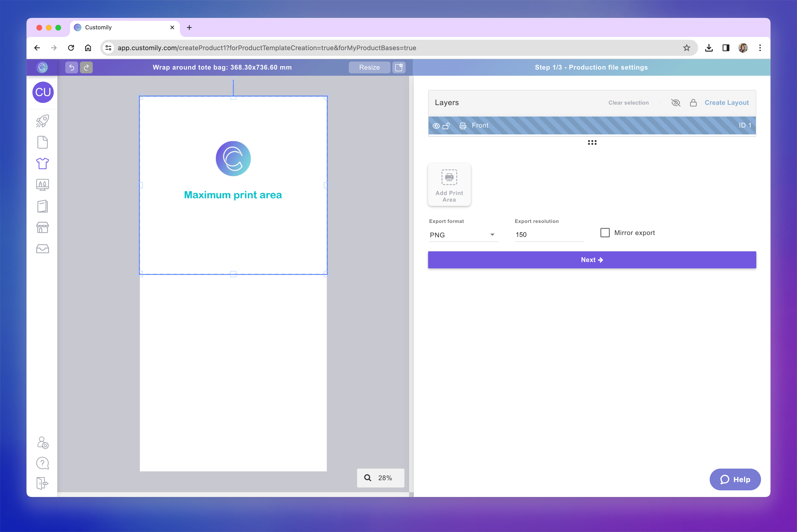Click the redo arrow button
Viewport: 797px width, 532px height.
pyautogui.click(x=86, y=67)
